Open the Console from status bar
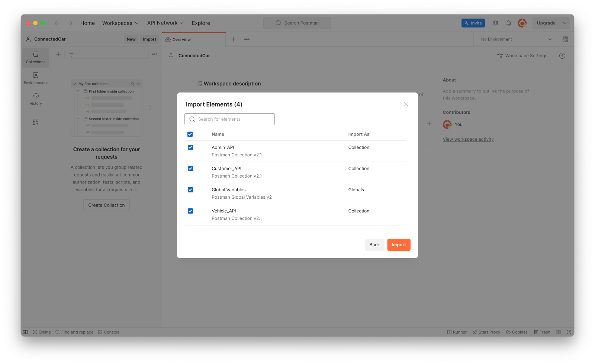 coord(109,332)
